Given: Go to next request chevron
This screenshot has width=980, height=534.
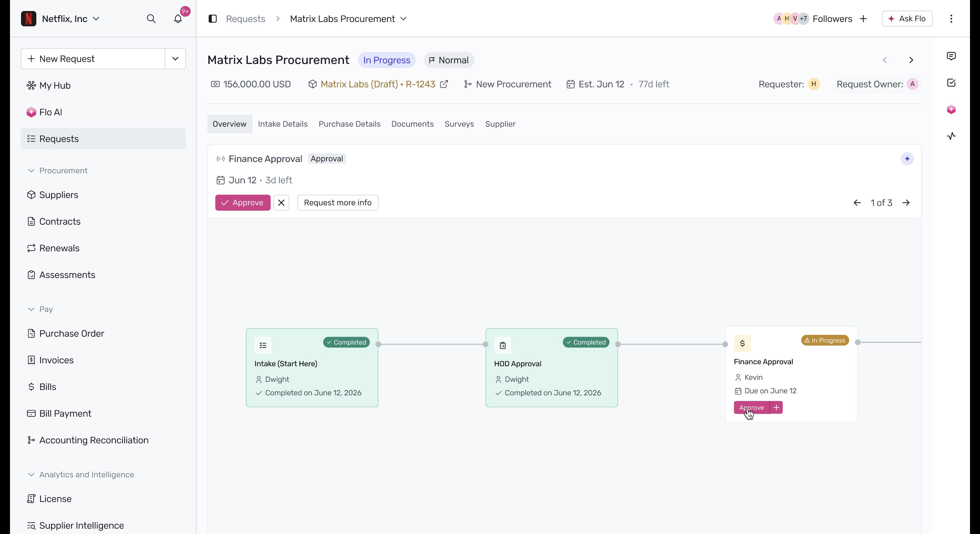Looking at the screenshot, I should (911, 60).
